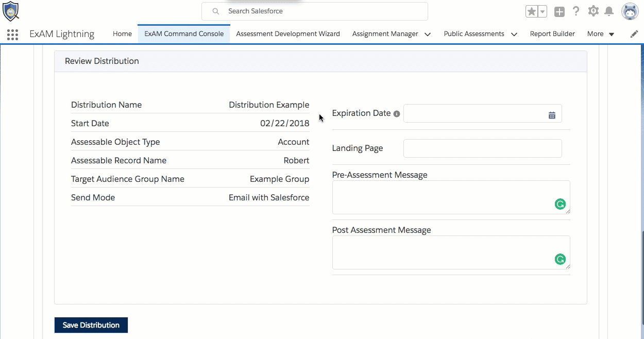Click 'Email with Salesforce' send mode value
The image size is (644, 339).
[269, 197]
